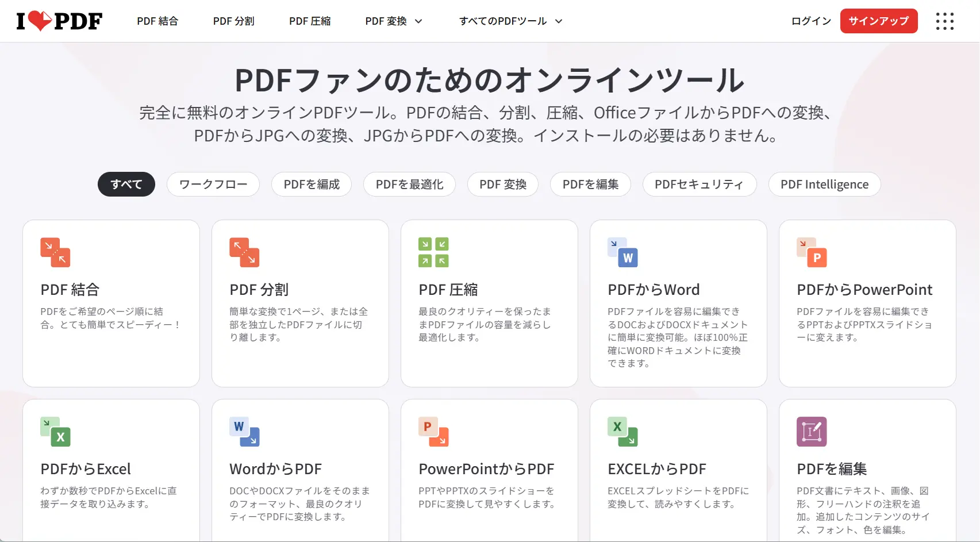This screenshot has height=542, width=980.
Task: Open PDF 分割 in the top navigation
Action: 233,21
